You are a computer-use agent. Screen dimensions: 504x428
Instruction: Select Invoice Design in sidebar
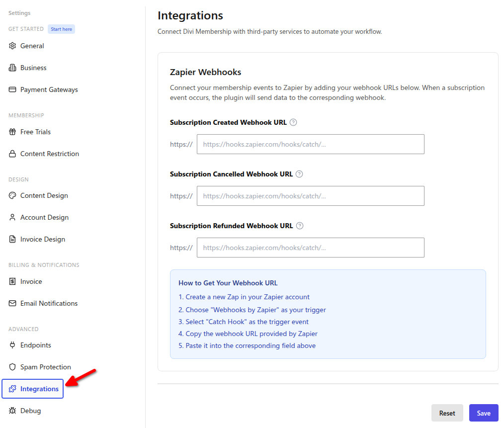[42, 239]
